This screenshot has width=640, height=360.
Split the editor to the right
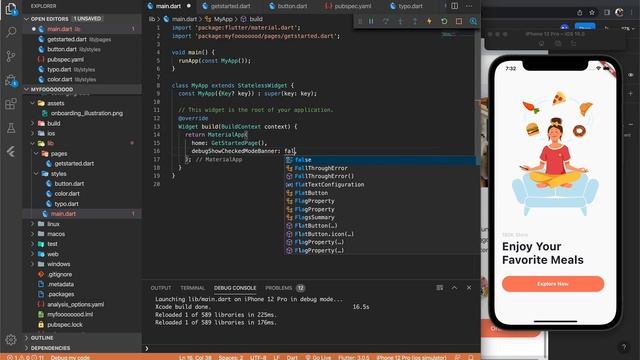coord(454,6)
